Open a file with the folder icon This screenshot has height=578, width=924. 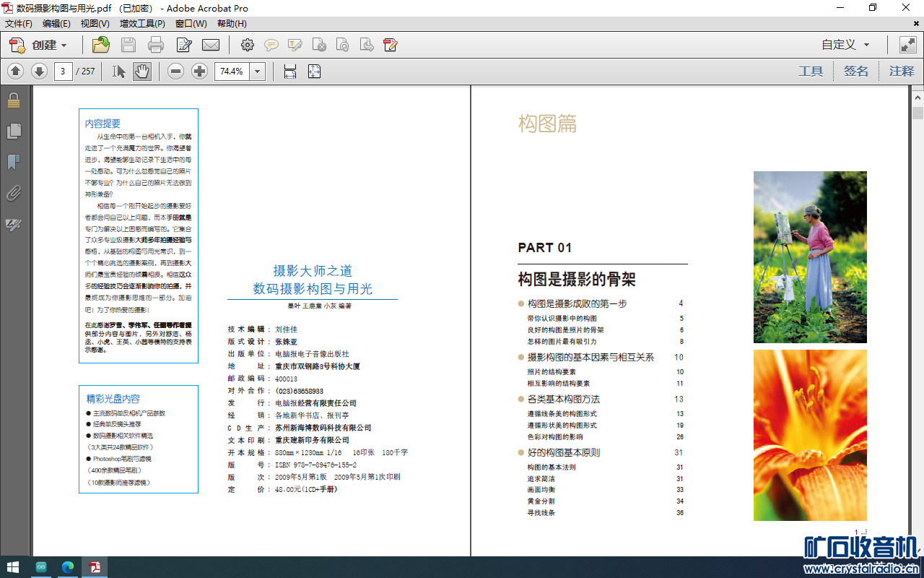pyautogui.click(x=101, y=45)
